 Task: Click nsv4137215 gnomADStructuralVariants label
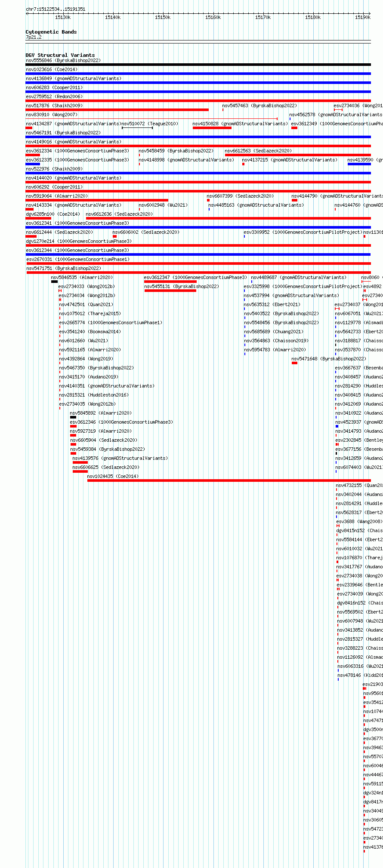click(x=290, y=160)
